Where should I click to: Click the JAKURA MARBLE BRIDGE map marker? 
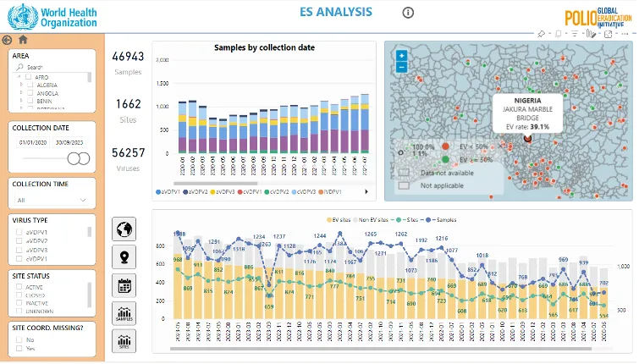coord(527,139)
